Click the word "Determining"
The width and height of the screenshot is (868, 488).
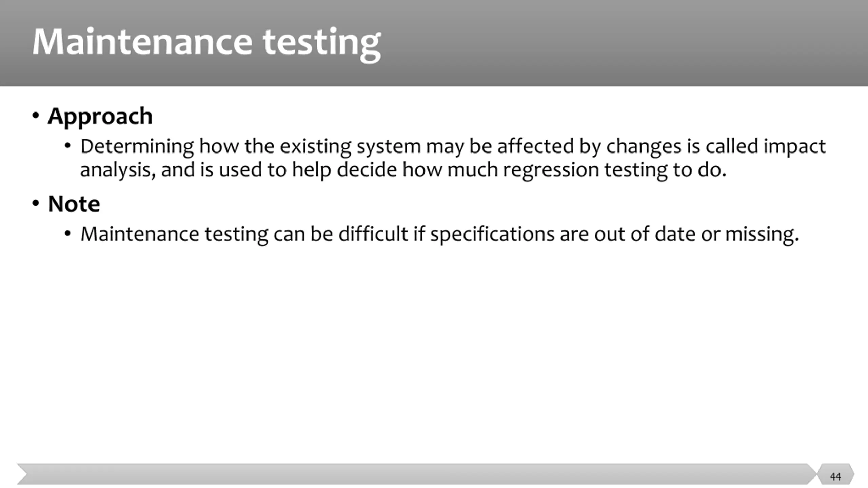[137, 147]
